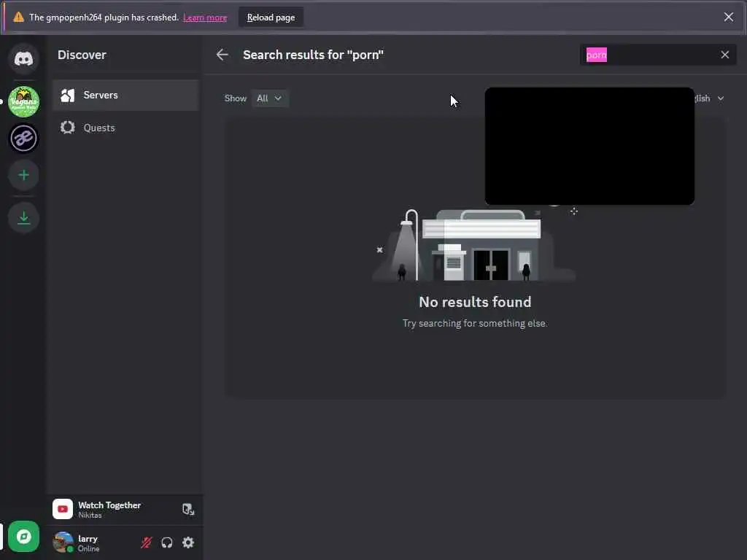
Task: Click the larry username text
Action: (x=88, y=539)
